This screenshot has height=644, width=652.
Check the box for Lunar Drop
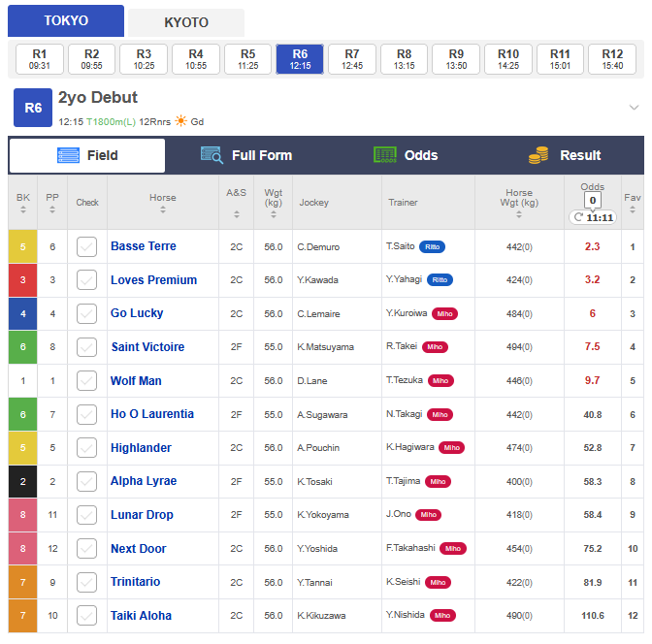[x=86, y=515]
